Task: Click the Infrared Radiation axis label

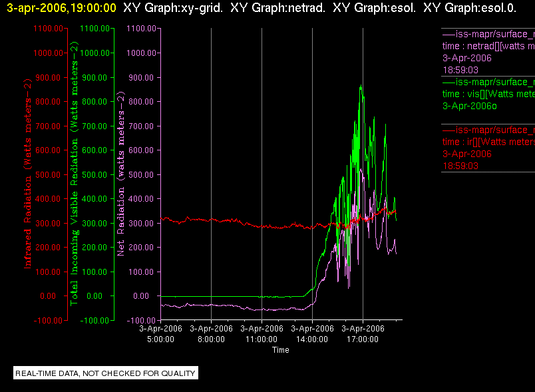Action: coord(28,173)
